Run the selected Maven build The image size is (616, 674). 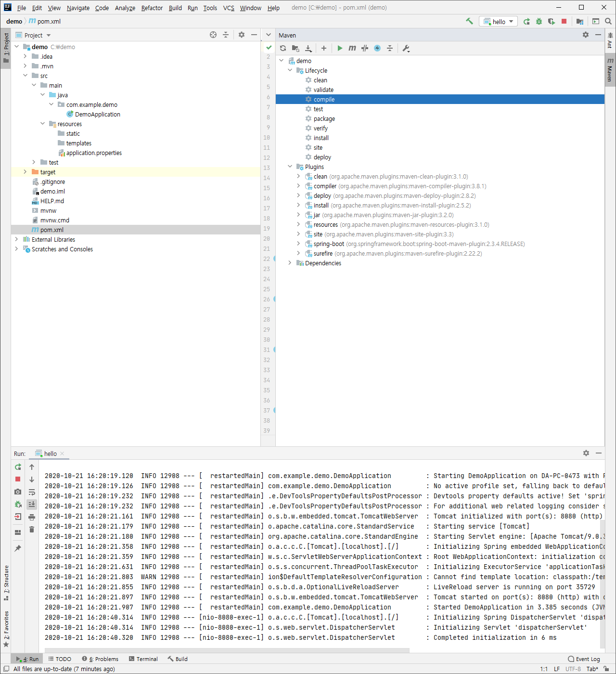[340, 48]
